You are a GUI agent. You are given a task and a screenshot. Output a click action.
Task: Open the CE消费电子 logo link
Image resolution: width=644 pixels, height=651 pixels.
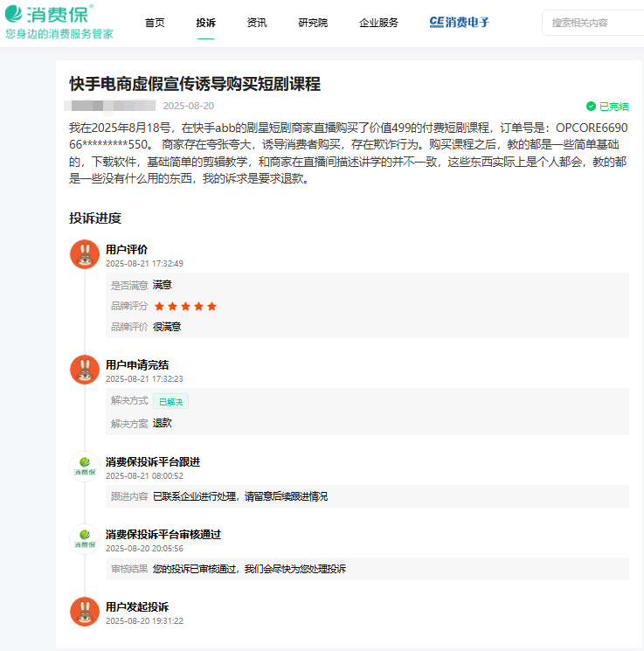coord(460,23)
